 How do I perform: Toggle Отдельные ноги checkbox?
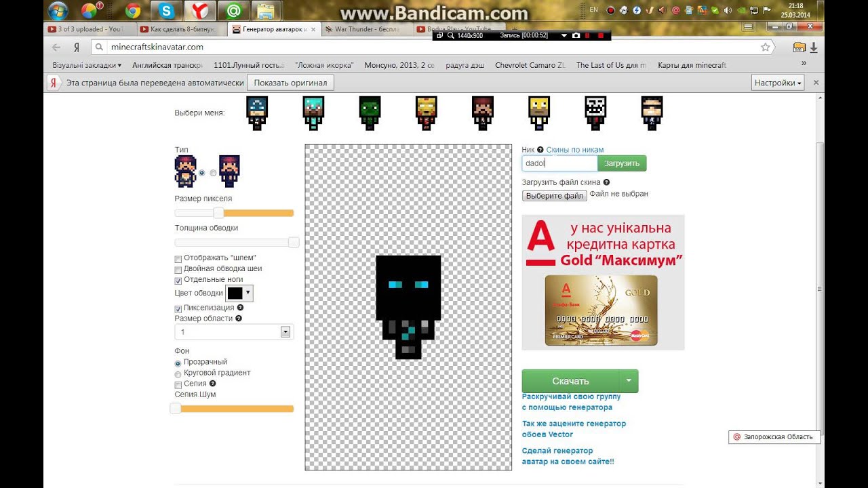click(x=178, y=280)
